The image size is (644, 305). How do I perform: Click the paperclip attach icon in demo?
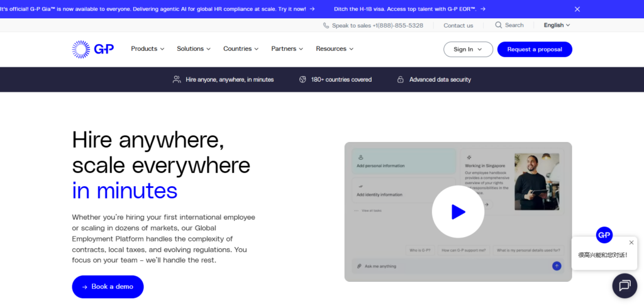[359, 267]
